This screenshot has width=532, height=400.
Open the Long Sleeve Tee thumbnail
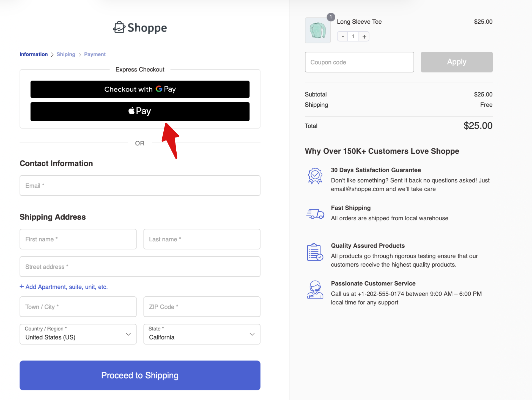coord(318,30)
